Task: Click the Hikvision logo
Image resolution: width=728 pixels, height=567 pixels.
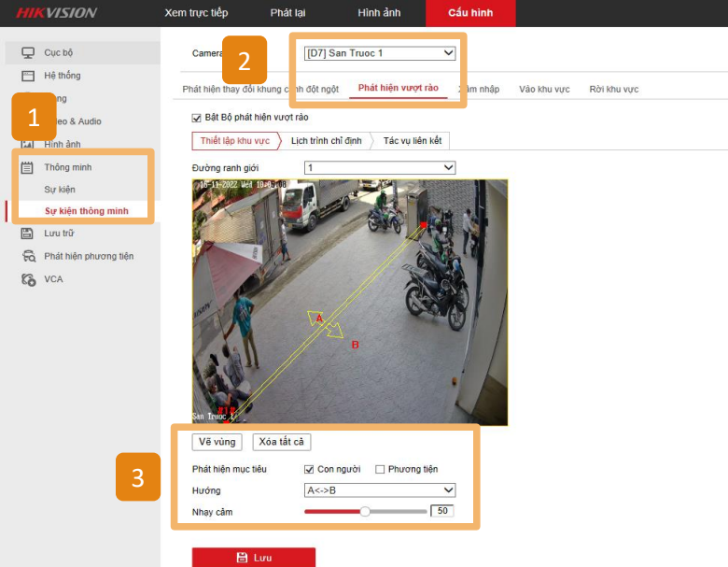Action: pos(56,13)
